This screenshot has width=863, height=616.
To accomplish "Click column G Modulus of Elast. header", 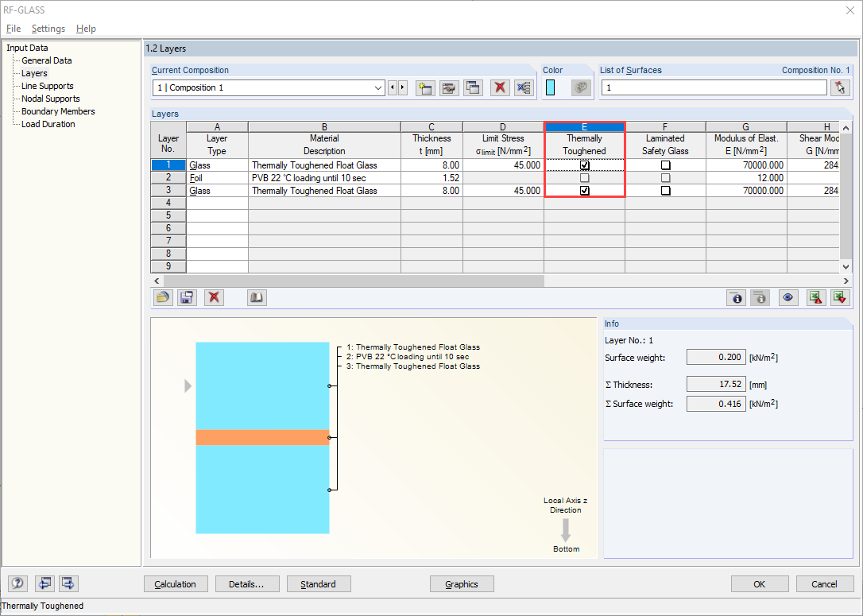I will click(746, 145).
